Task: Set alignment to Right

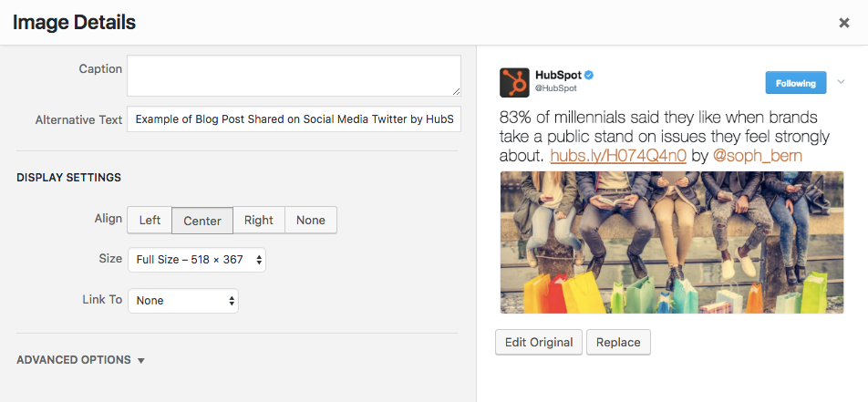Action: coord(259,220)
